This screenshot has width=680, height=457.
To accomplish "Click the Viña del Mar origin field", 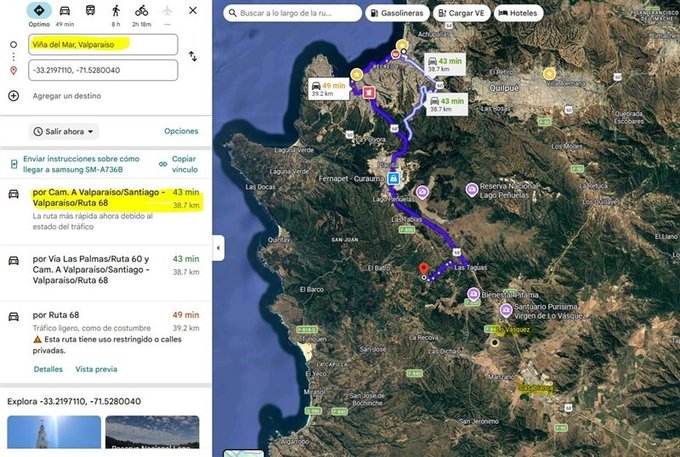I will click(105, 45).
